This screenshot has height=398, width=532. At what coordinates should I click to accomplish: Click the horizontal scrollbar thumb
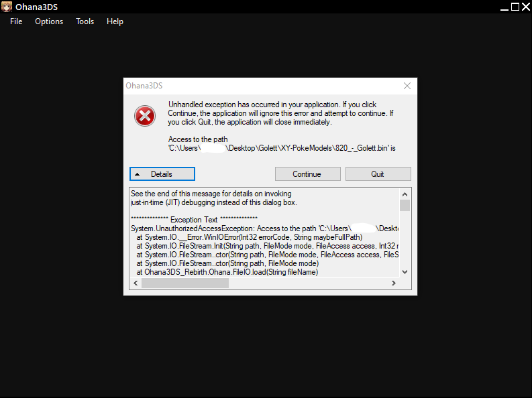[185, 283]
